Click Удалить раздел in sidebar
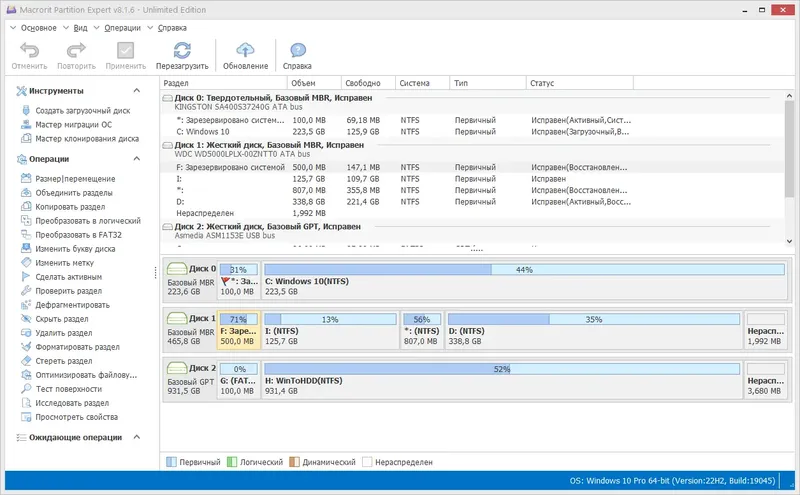This screenshot has height=495, width=800. click(64, 333)
